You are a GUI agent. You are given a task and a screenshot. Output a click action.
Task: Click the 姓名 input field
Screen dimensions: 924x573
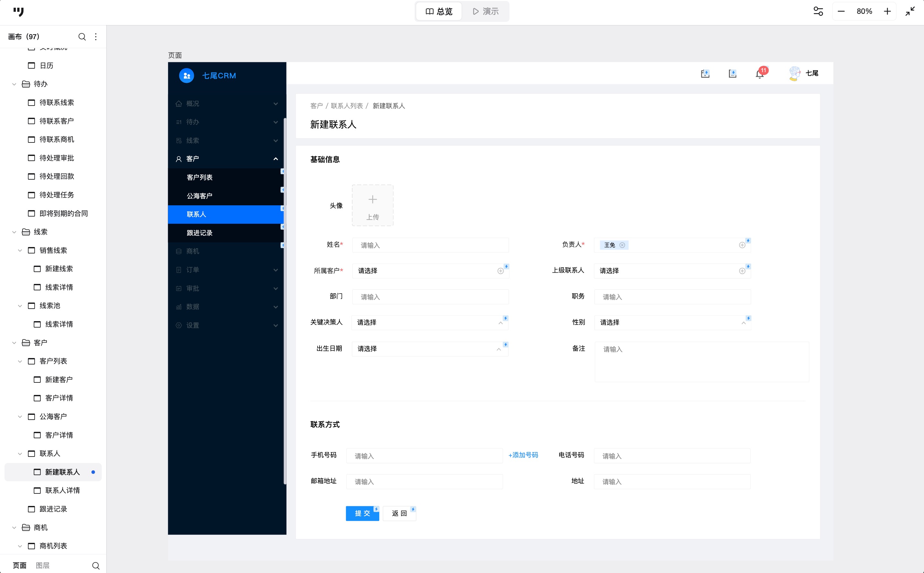pos(430,245)
